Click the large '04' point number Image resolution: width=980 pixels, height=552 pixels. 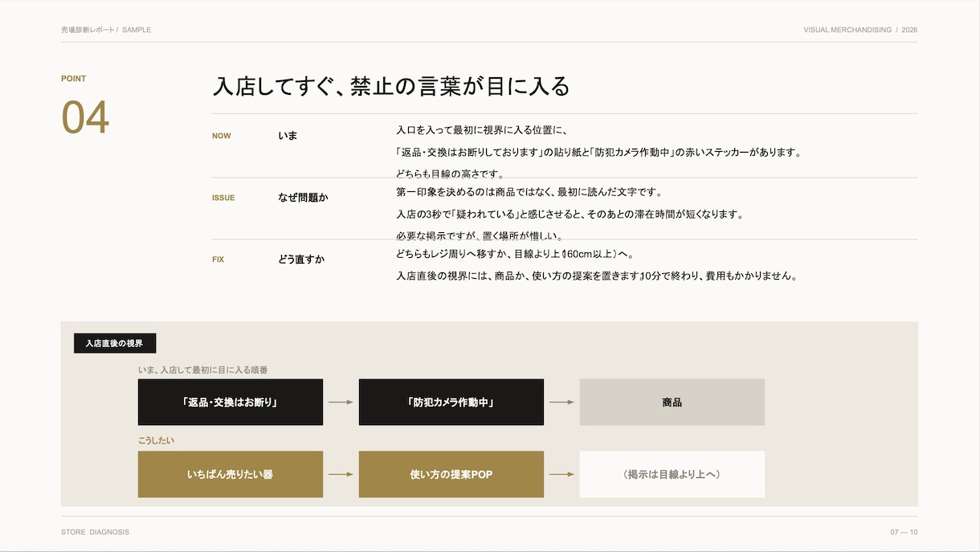pyautogui.click(x=85, y=117)
